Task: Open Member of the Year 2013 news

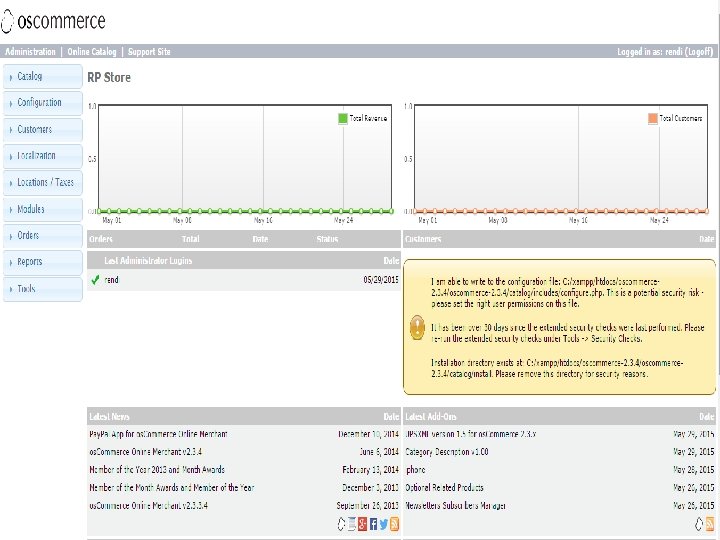Action: point(157,470)
